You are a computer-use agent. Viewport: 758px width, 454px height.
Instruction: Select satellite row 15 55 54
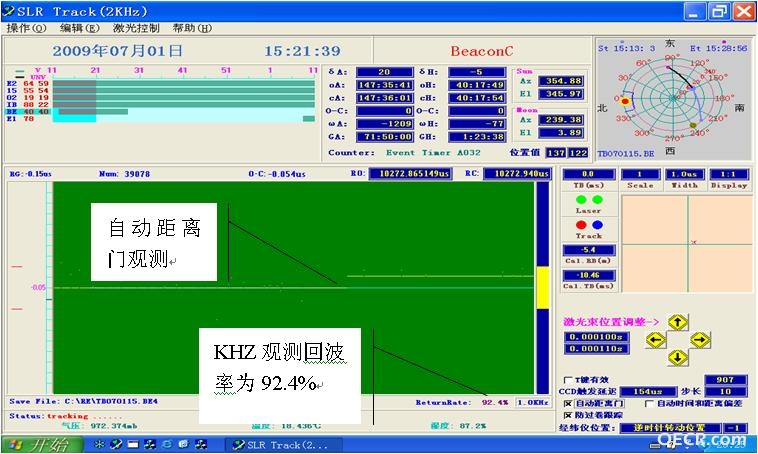click(x=160, y=90)
